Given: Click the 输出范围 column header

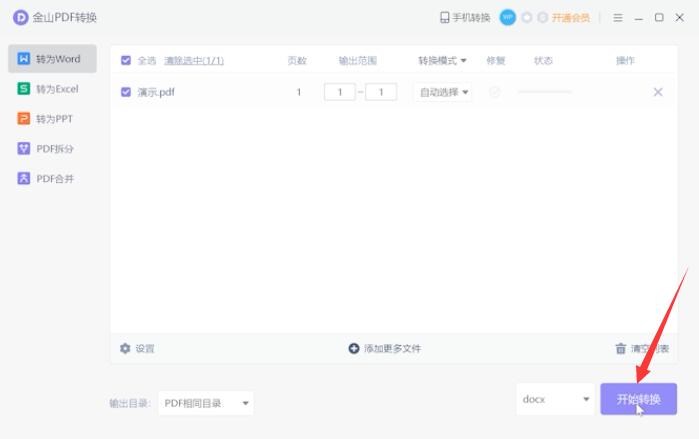Looking at the screenshot, I should point(358,60).
